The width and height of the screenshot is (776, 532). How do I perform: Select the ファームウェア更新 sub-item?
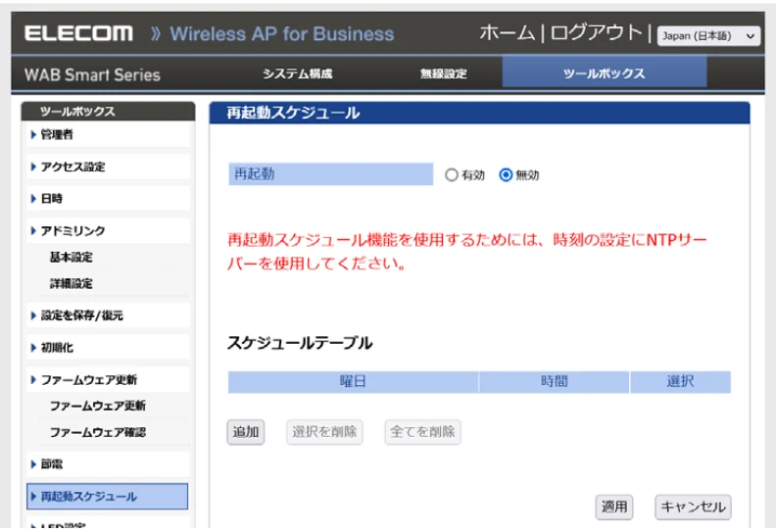tap(98, 406)
